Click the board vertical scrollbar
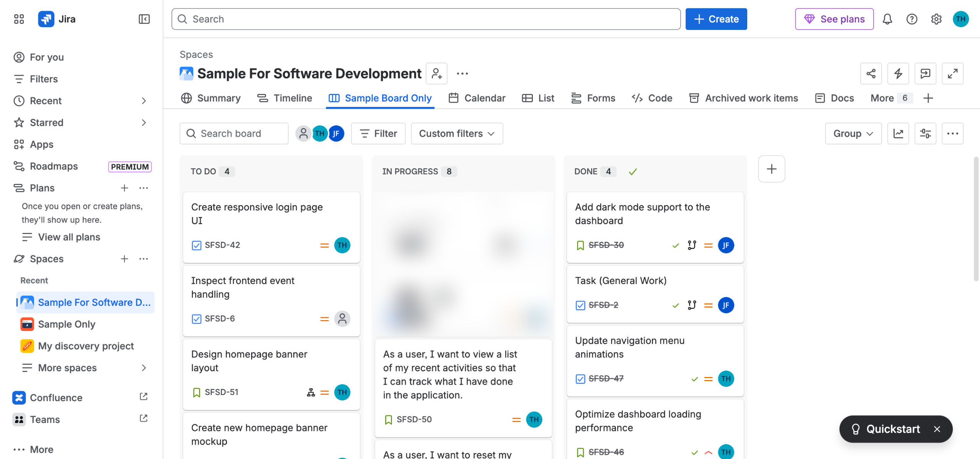Viewport: 980px width, 459px height. (x=976, y=218)
